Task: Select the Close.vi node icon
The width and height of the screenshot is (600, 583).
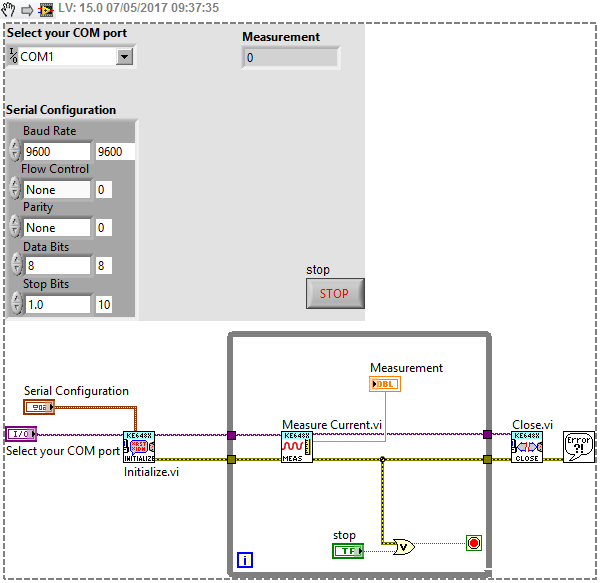Action: coord(527,447)
